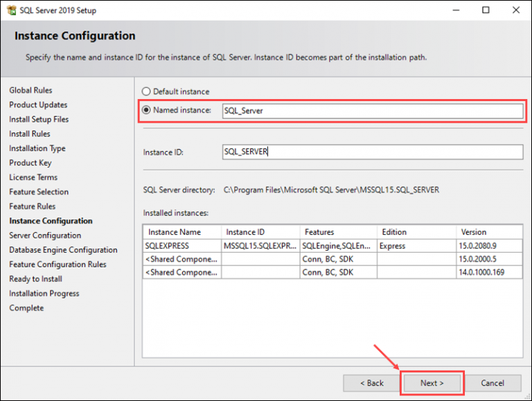Click the Named instance text field
The width and height of the screenshot is (532, 401).
372,111
